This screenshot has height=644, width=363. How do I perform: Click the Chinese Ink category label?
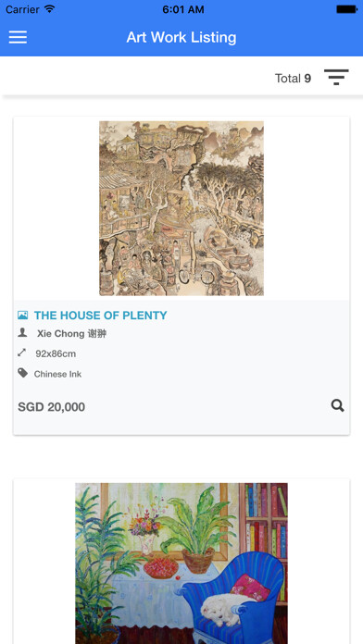click(57, 374)
